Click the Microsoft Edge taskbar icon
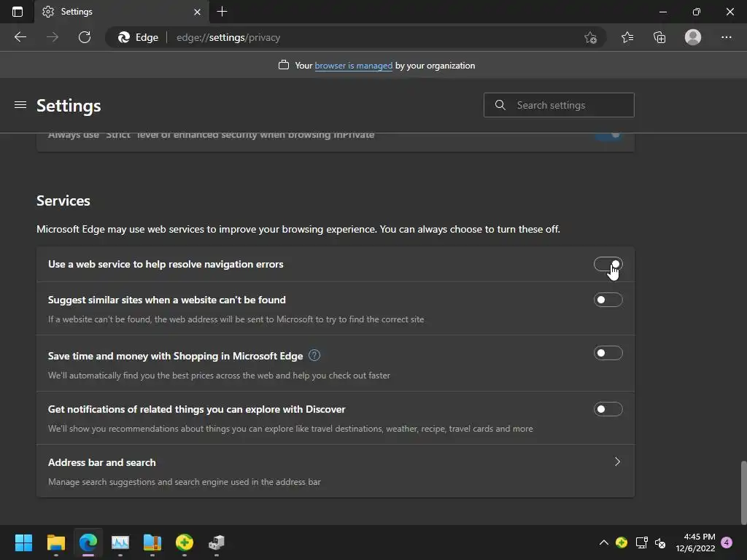Image resolution: width=747 pixels, height=560 pixels. (x=88, y=542)
